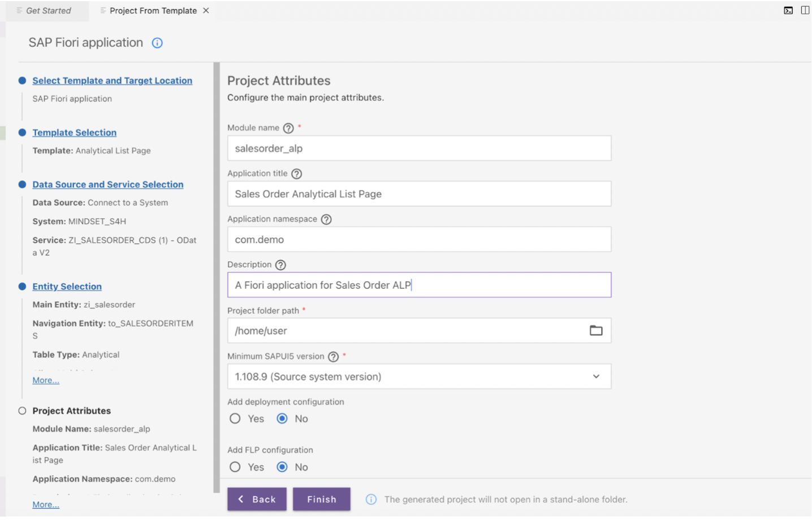Go to the Template Selection step

click(75, 133)
